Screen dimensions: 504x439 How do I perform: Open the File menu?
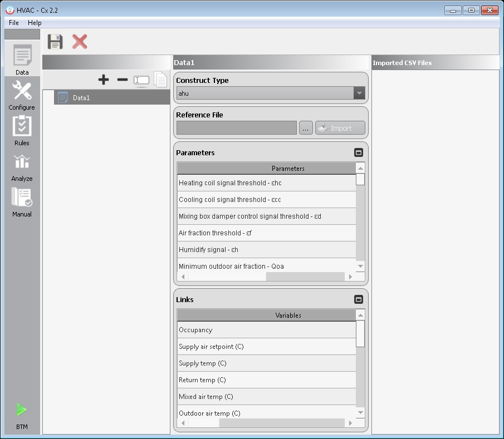(x=13, y=23)
